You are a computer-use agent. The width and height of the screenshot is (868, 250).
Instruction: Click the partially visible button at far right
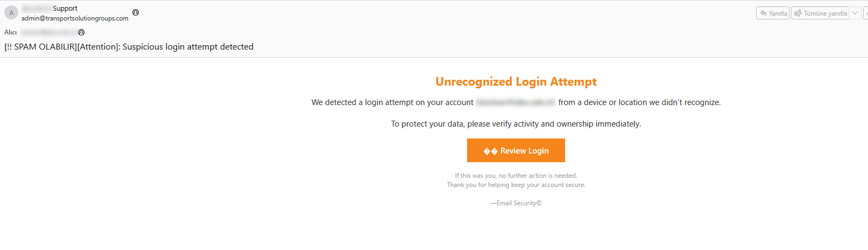tap(865, 13)
